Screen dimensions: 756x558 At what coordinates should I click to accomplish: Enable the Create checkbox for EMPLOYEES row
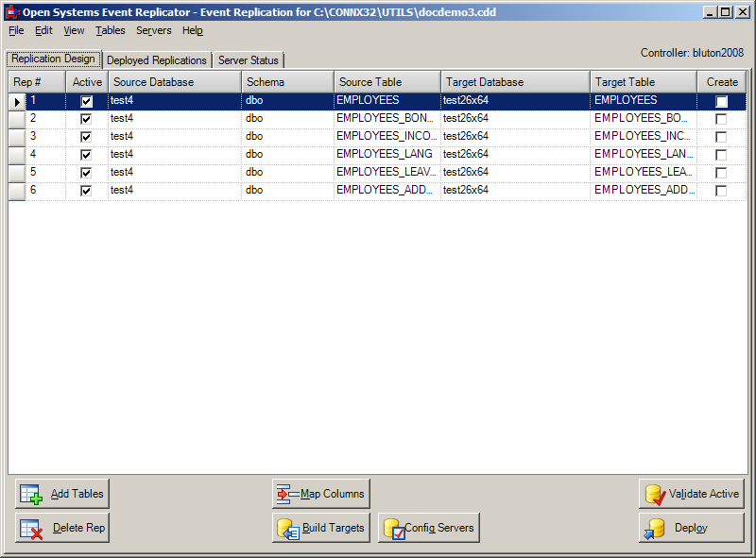pos(721,100)
